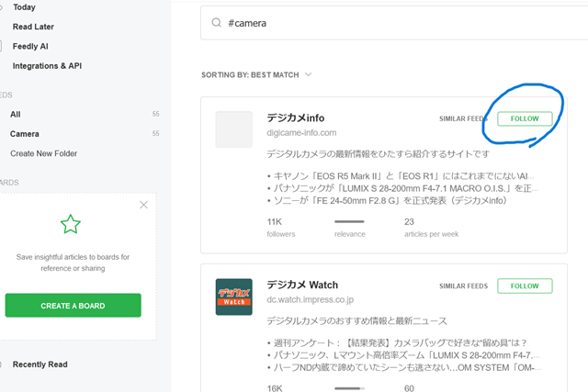
Task: Click the green star board icon
Action: 71,224
